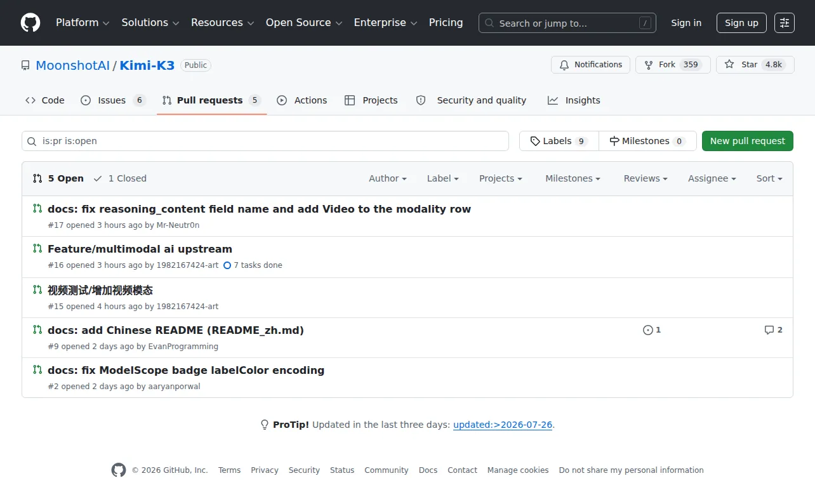Click the updated:>2026-07-26 ProTip link
Viewport: 815px width, 504px height.
[x=503, y=425]
